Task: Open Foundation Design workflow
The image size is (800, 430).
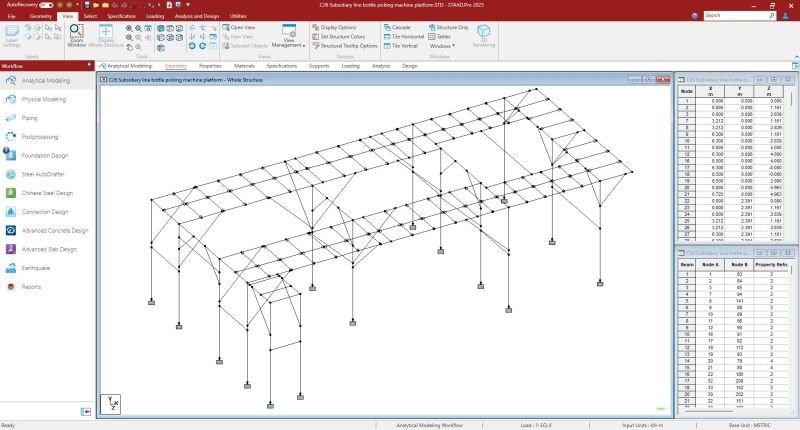Action: coord(47,156)
